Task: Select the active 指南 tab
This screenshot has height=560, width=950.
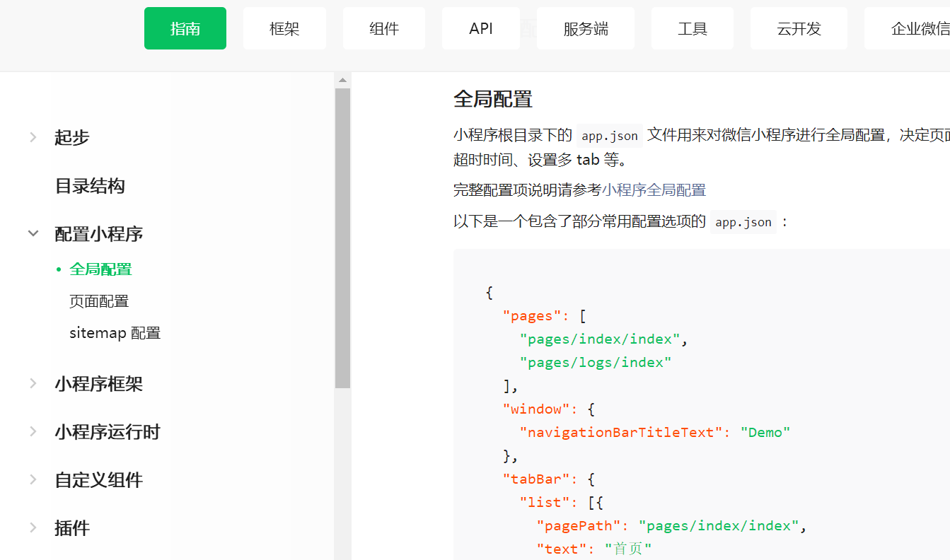Action: (x=185, y=28)
